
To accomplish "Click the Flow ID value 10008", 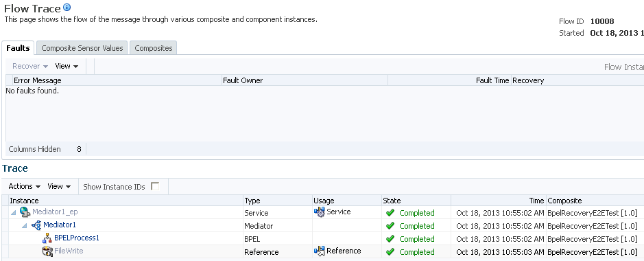I will [x=602, y=21].
